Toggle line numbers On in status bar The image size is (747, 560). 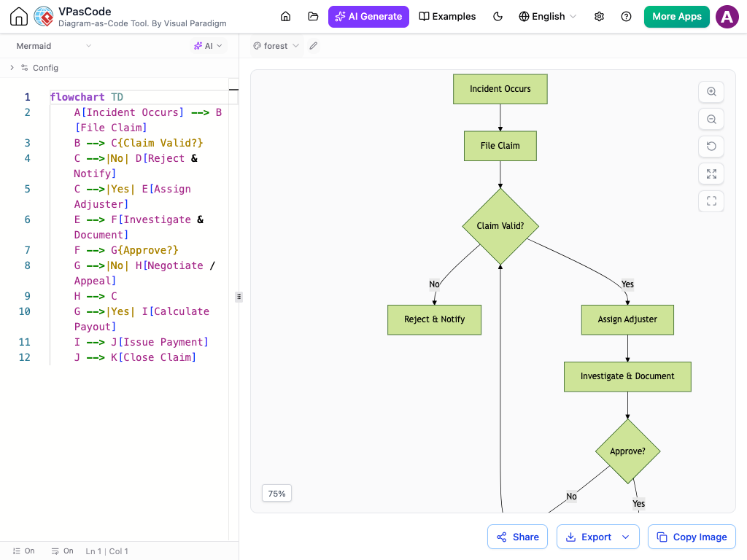pyautogui.click(x=23, y=551)
